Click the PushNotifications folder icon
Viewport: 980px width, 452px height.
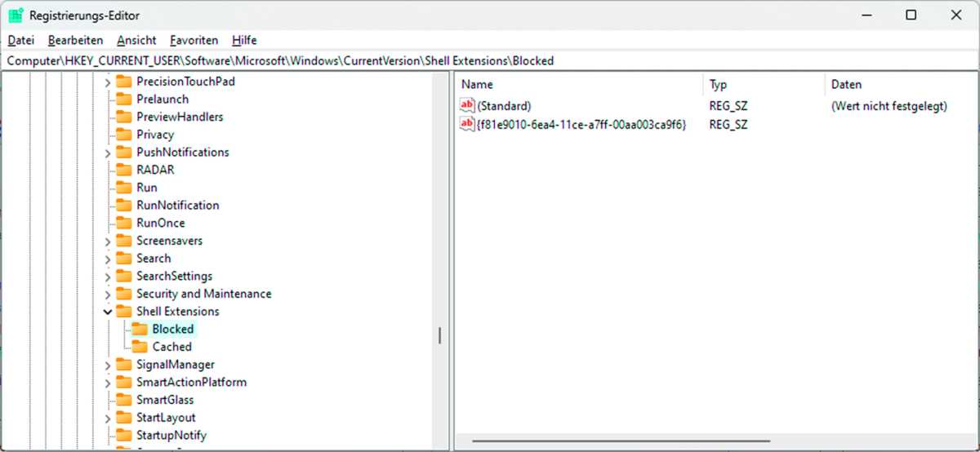123,152
